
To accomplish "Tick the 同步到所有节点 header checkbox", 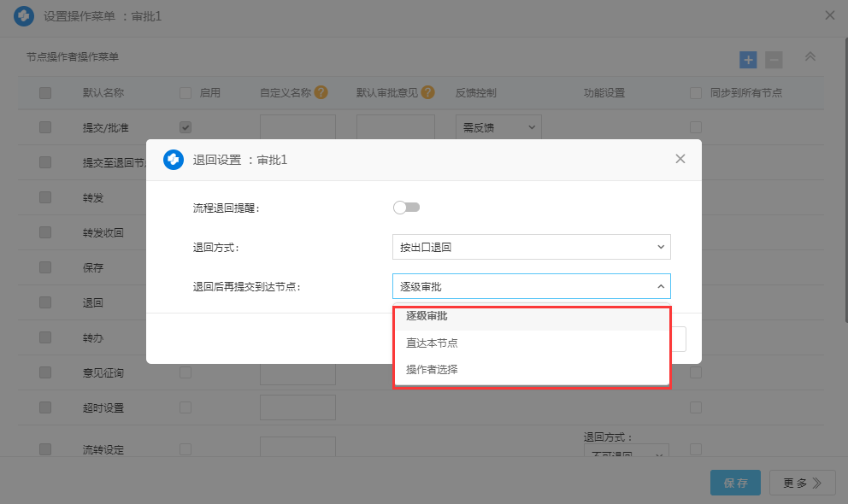I will 696,92.
